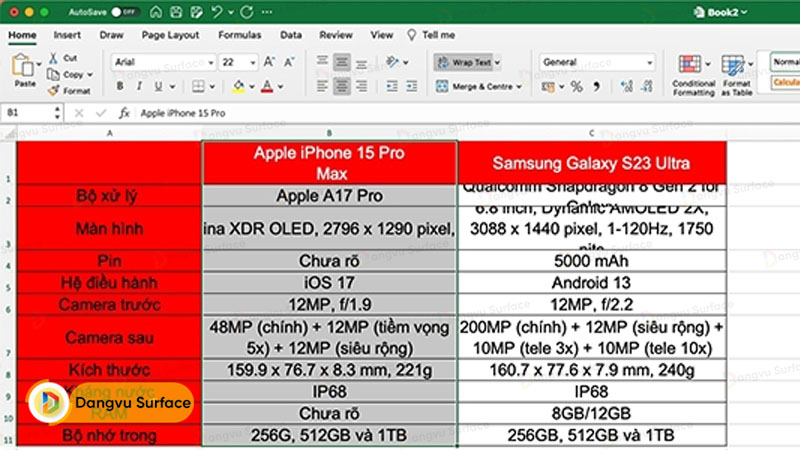800x450 pixels.
Task: Select cell Samsung Galaxy S23 Ultra
Action: pos(591,163)
